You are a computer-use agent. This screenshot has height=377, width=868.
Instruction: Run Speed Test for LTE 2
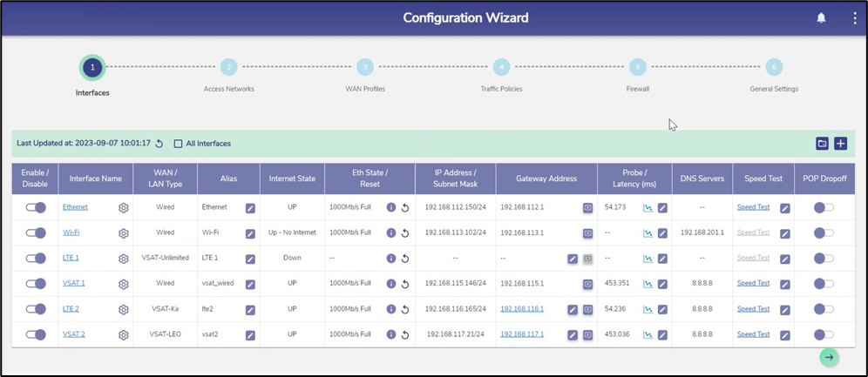753,309
